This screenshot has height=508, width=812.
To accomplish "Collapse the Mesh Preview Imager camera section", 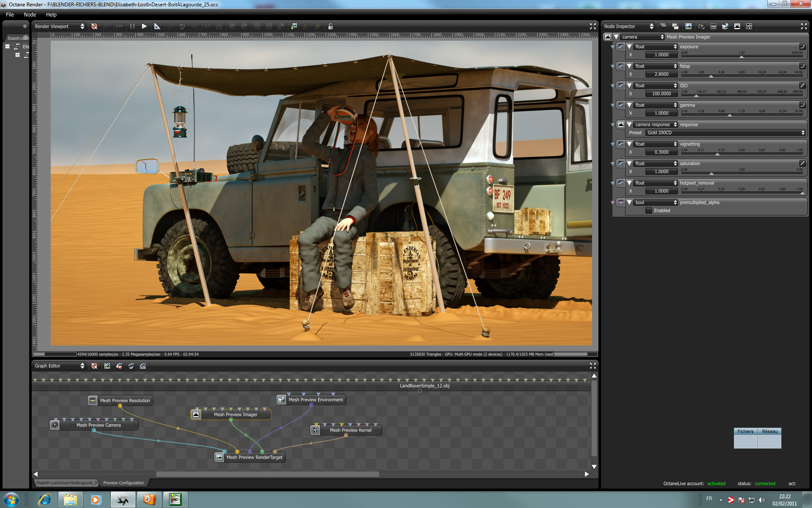I will coord(616,37).
